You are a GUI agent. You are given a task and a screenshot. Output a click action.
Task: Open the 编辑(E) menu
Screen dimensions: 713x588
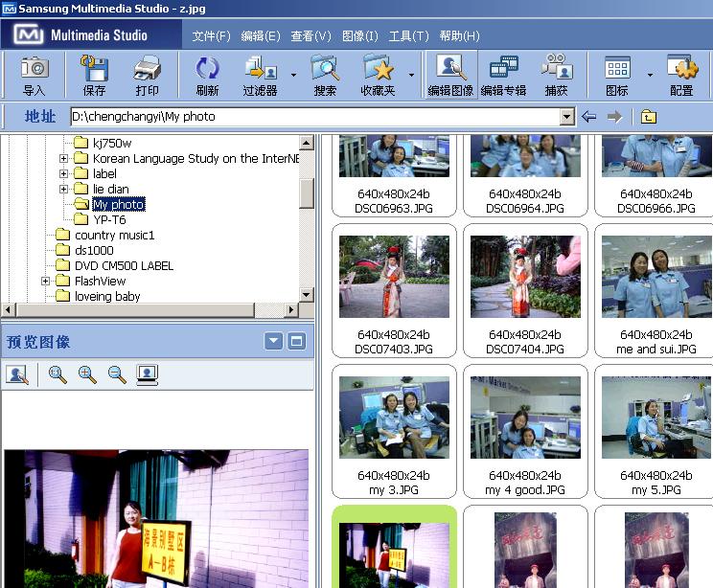tap(261, 35)
